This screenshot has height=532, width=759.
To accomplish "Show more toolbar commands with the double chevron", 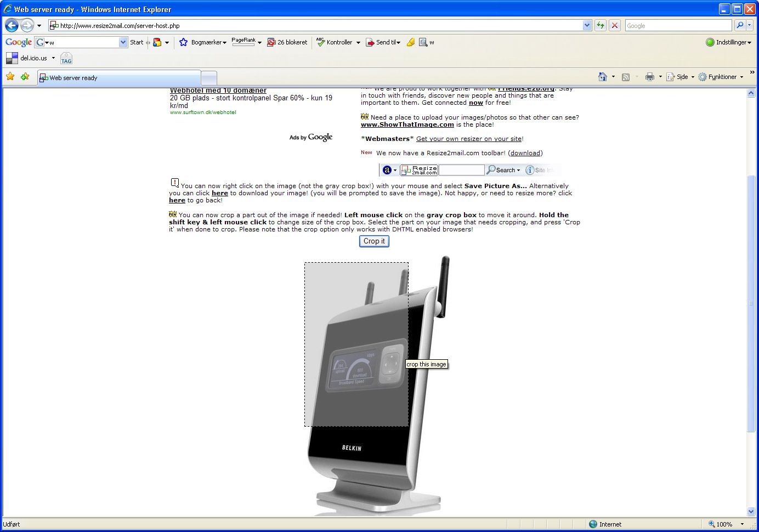I will pyautogui.click(x=752, y=72).
